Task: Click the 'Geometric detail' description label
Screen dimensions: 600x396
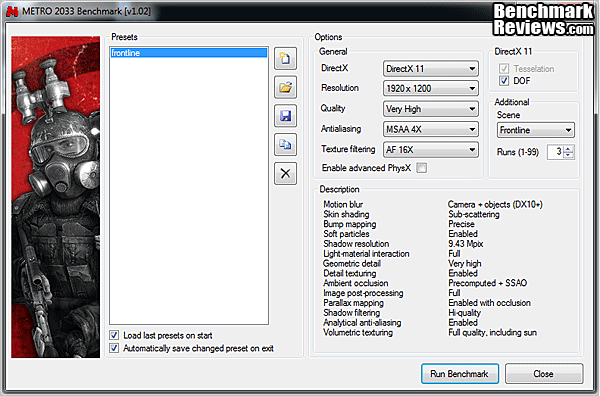Action: 352,263
